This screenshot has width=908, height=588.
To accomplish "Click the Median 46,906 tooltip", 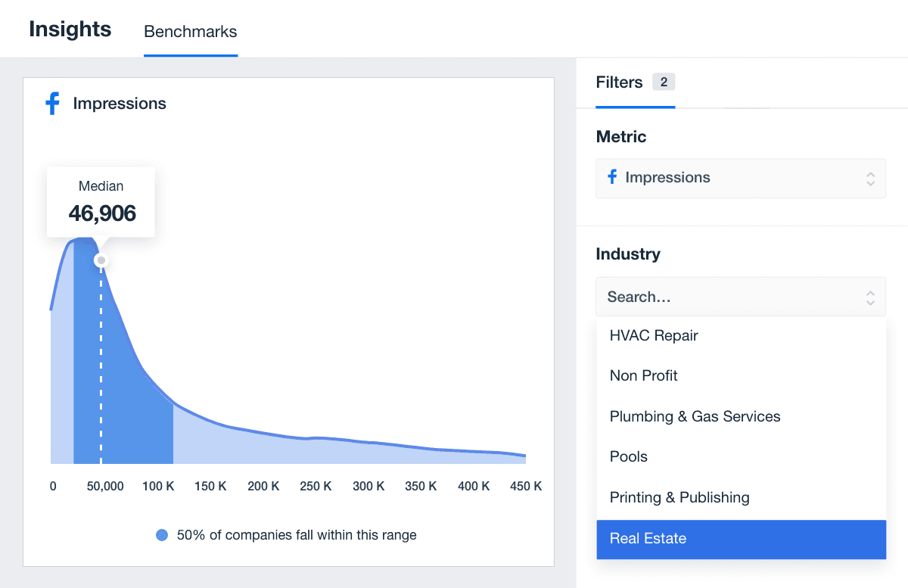I will click(101, 202).
